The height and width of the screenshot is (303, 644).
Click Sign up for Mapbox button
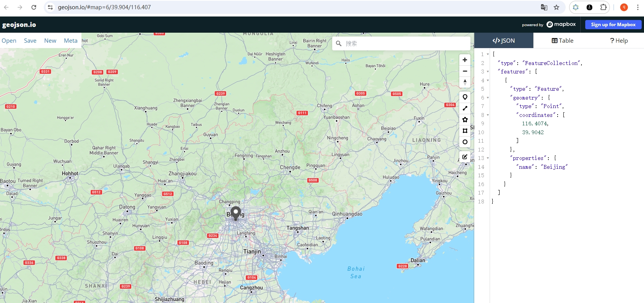[613, 25]
